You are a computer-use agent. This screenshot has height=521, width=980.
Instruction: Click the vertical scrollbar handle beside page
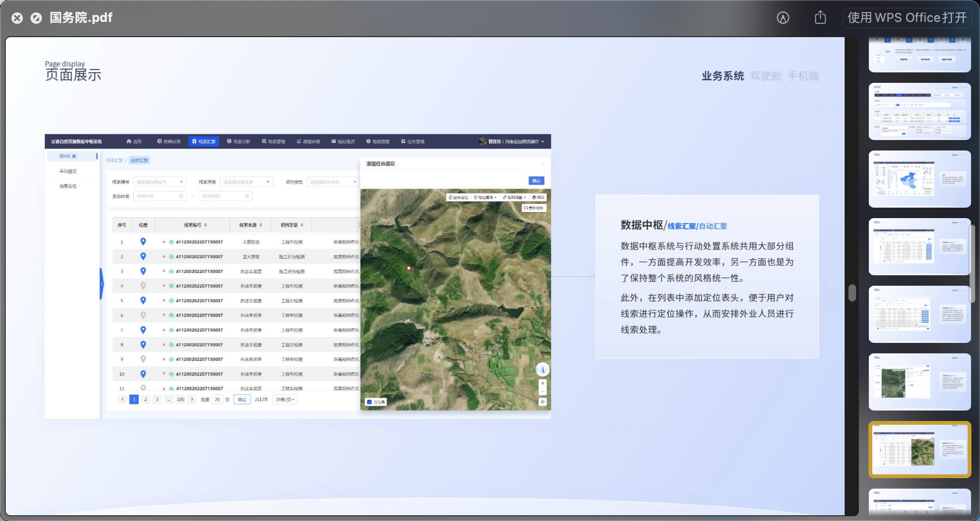coord(852,293)
